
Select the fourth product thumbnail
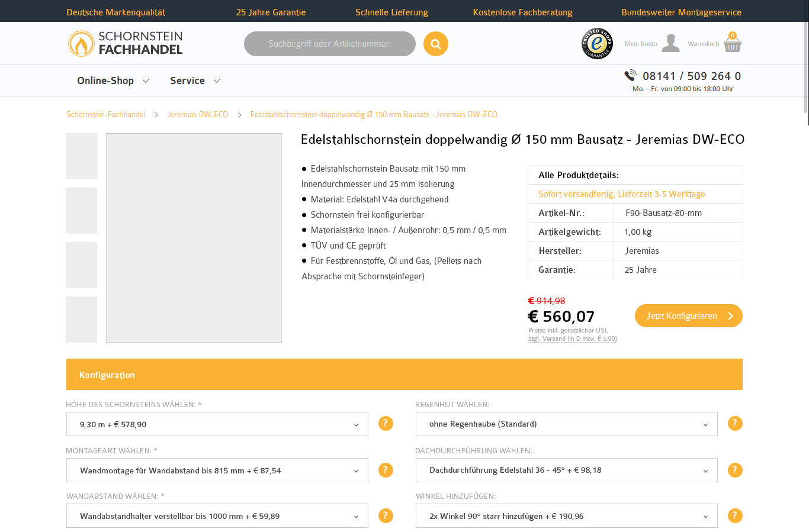[x=82, y=320]
